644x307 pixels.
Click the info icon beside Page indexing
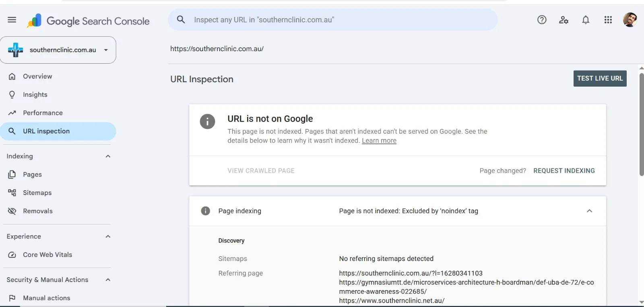[x=205, y=211]
